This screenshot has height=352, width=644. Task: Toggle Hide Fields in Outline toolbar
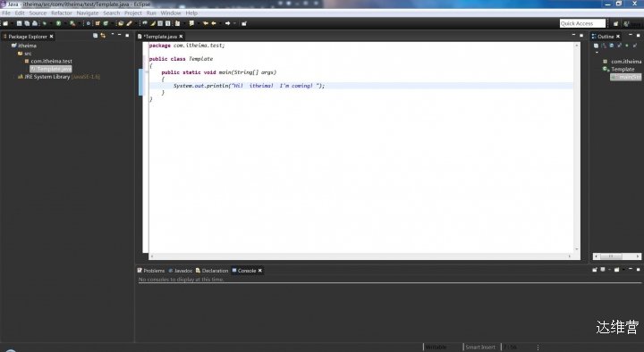pos(612,46)
